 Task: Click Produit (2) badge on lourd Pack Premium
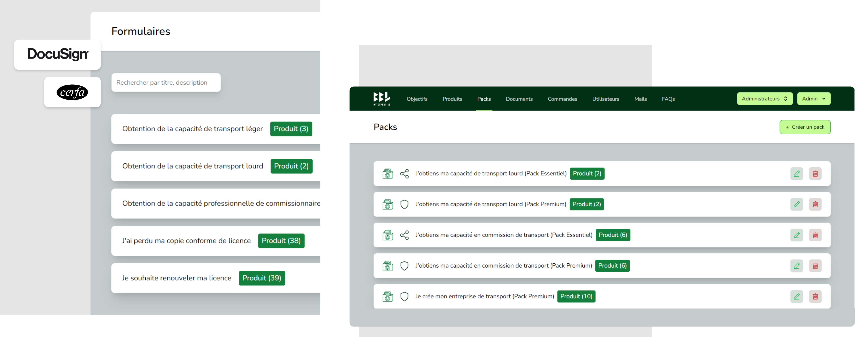pos(586,204)
